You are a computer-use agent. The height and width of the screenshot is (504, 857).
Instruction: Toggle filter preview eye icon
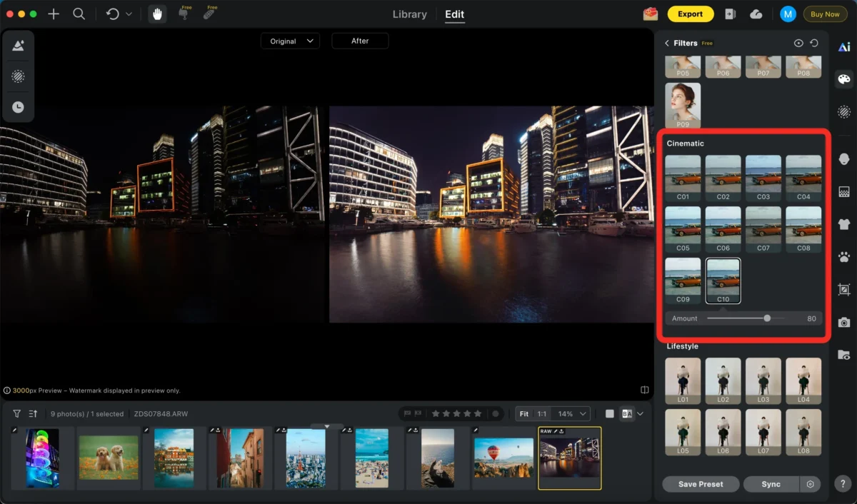[798, 44]
